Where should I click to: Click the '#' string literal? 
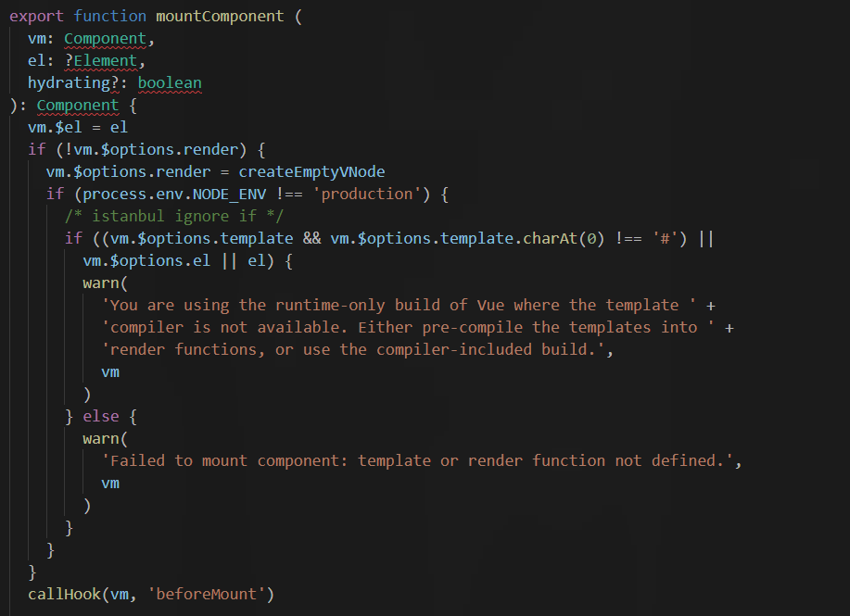pos(665,238)
